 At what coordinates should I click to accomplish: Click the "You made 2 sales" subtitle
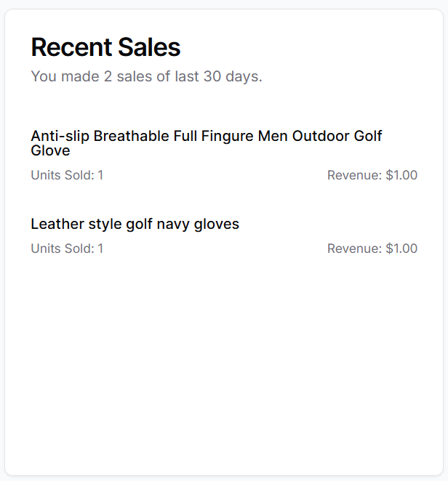click(x=146, y=76)
